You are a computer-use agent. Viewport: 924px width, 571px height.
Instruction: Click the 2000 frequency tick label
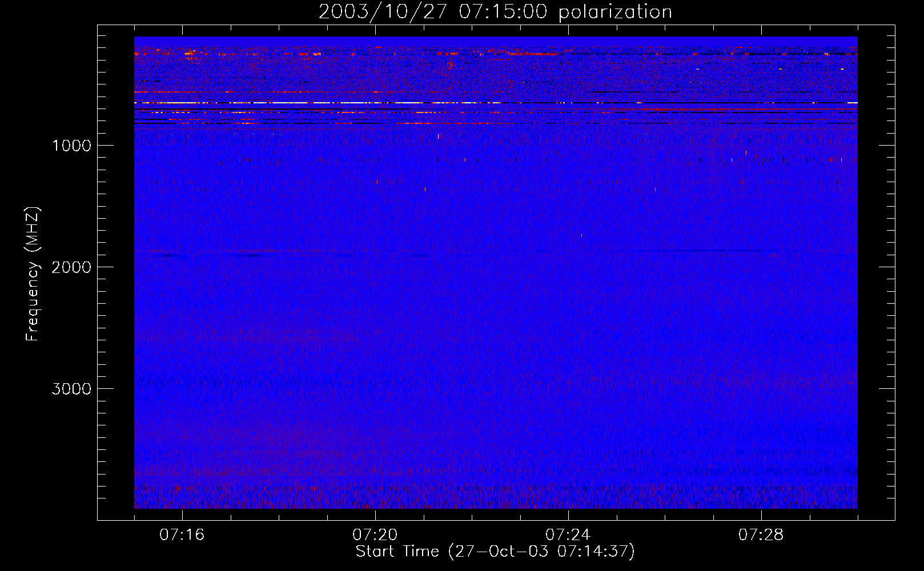pyautogui.click(x=71, y=267)
